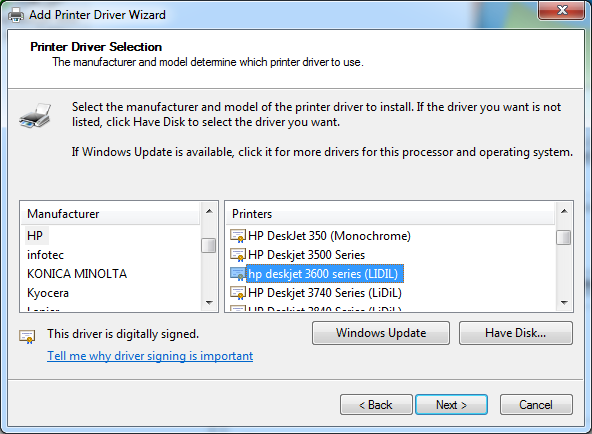Select infotec manufacturer

pos(45,255)
